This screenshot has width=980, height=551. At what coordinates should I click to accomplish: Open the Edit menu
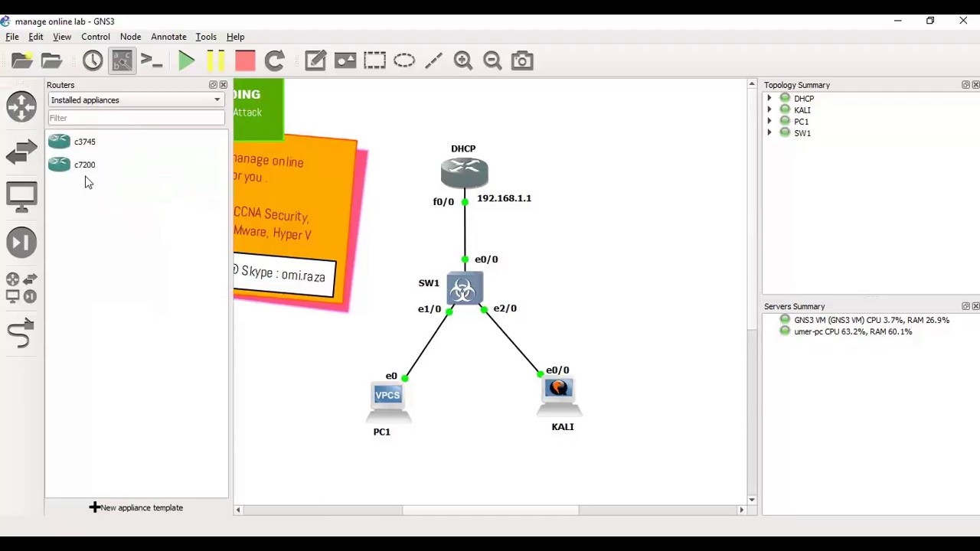(x=36, y=37)
